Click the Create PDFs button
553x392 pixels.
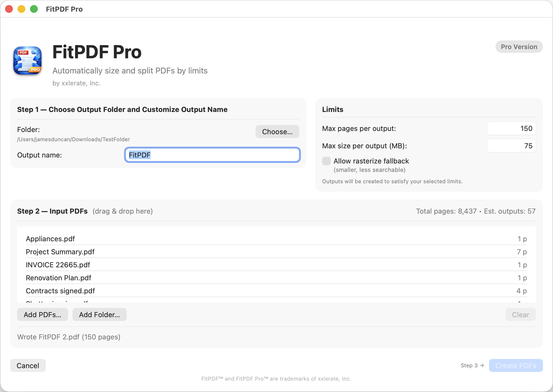pos(516,366)
